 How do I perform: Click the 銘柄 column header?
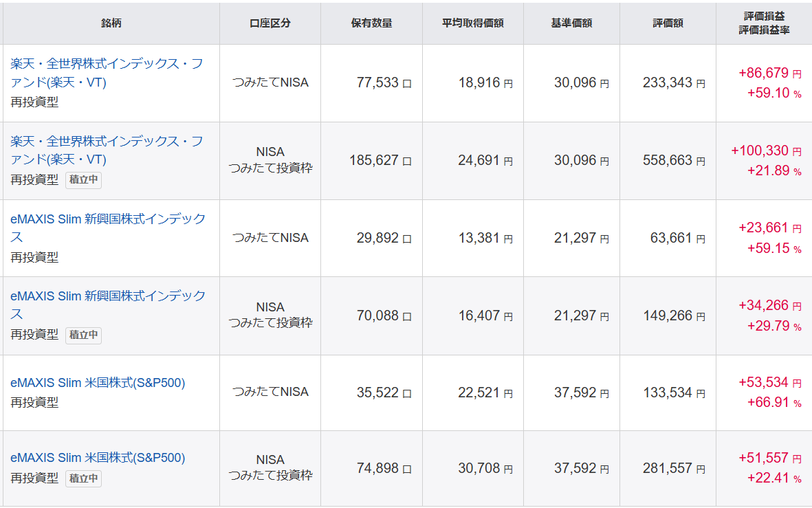coord(111,23)
